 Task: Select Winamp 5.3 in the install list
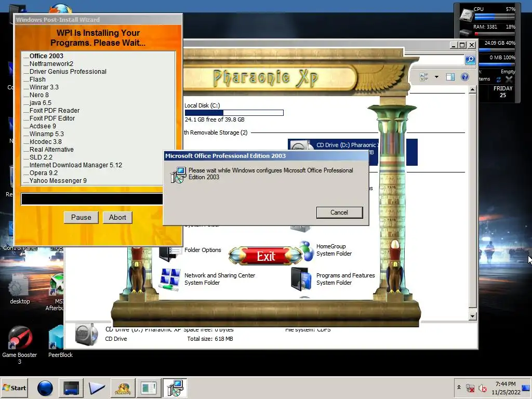click(46, 134)
